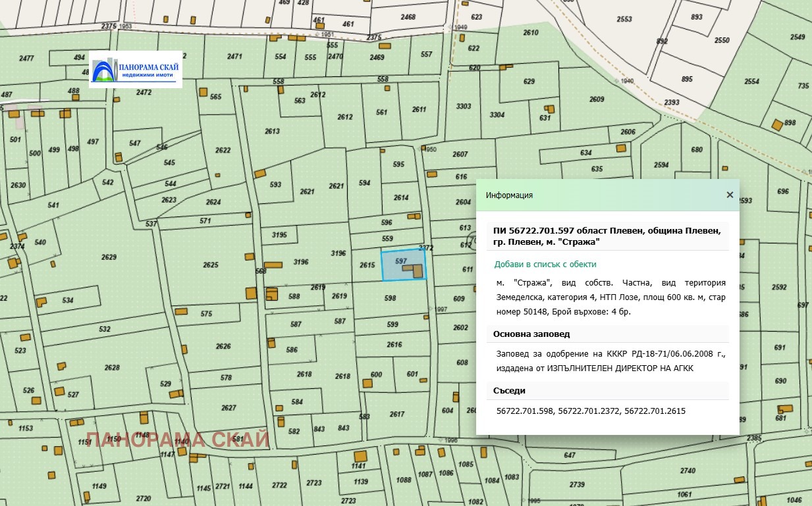Select neighbouring parcel 2615
Screen dimensions: 812x506
(x=367, y=265)
